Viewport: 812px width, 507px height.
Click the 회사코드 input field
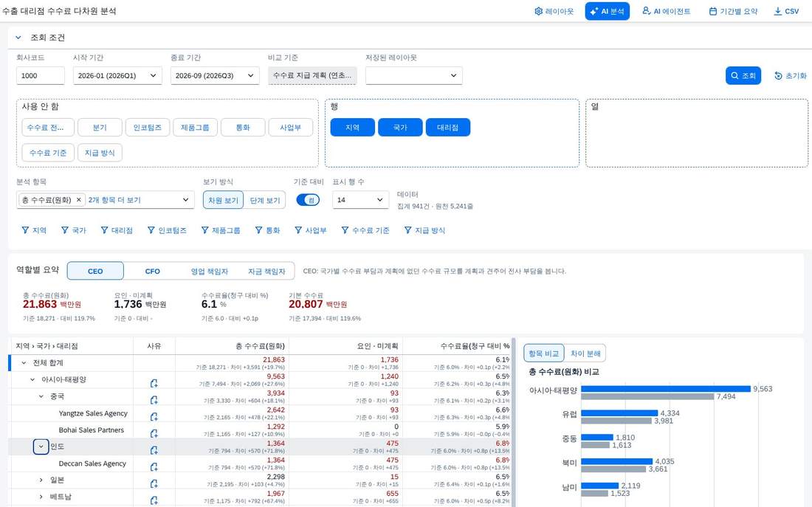coord(41,75)
